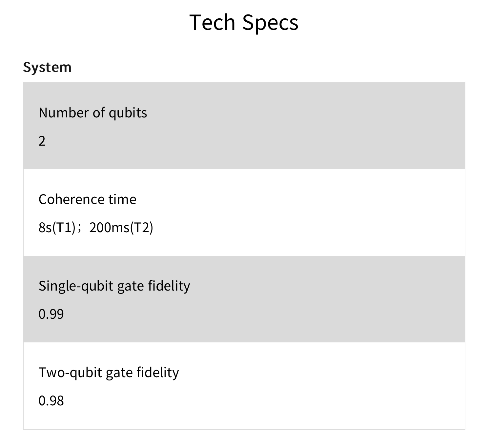Click the 8s(T1) coherence value

tap(57, 228)
